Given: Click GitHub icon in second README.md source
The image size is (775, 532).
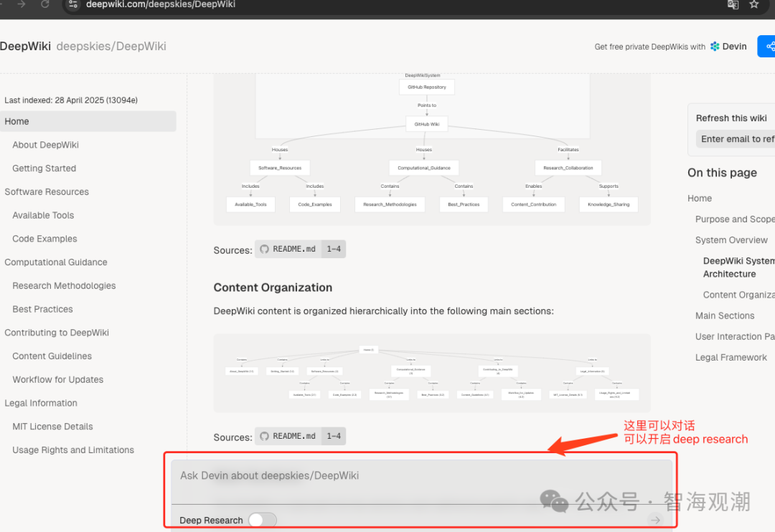Looking at the screenshot, I should 264,436.
